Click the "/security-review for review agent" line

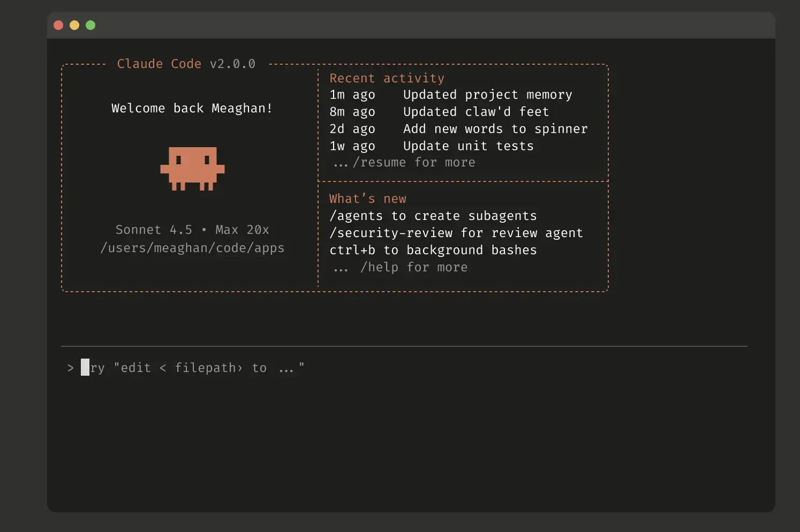click(x=456, y=233)
